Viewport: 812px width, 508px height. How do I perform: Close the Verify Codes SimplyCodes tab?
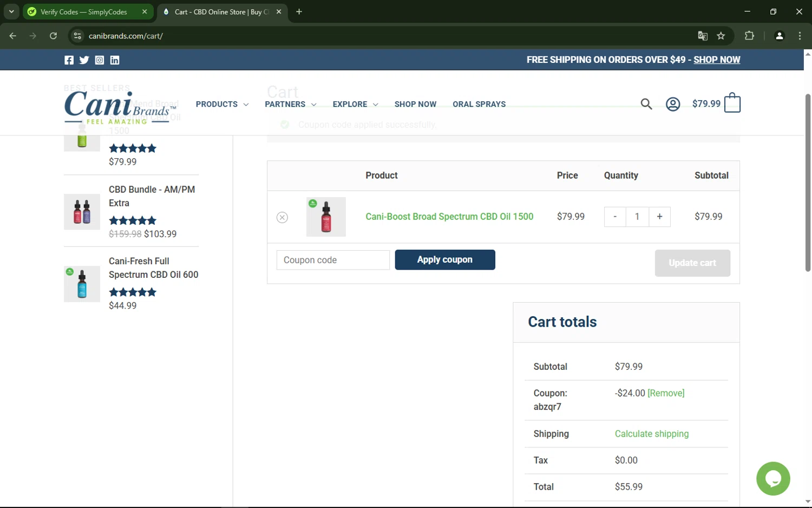tap(145, 11)
